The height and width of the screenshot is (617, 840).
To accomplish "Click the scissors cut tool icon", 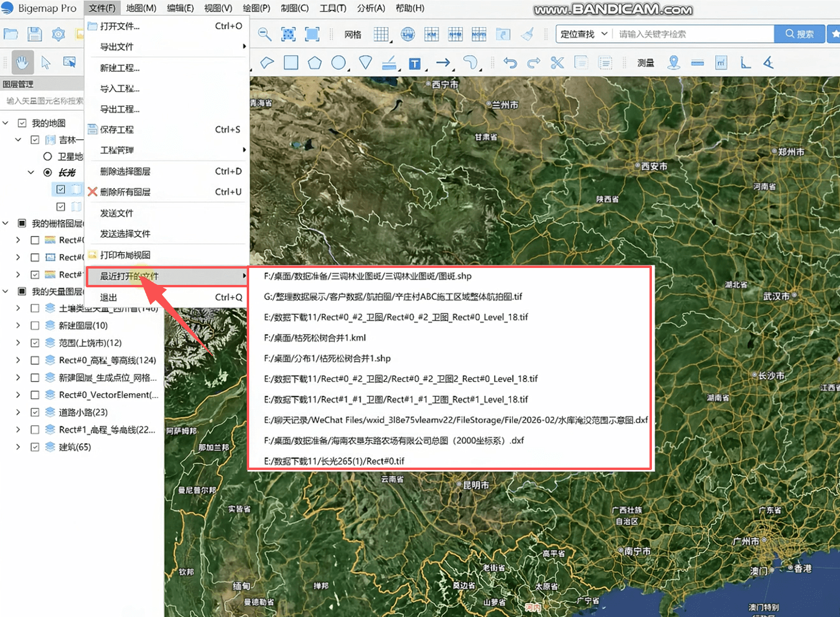I will 557,62.
